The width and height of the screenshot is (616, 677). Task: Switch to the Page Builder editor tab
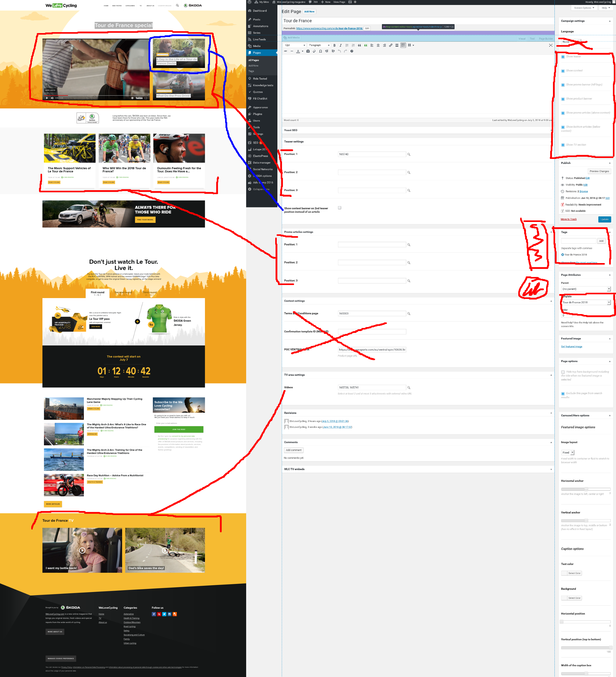[545, 39]
